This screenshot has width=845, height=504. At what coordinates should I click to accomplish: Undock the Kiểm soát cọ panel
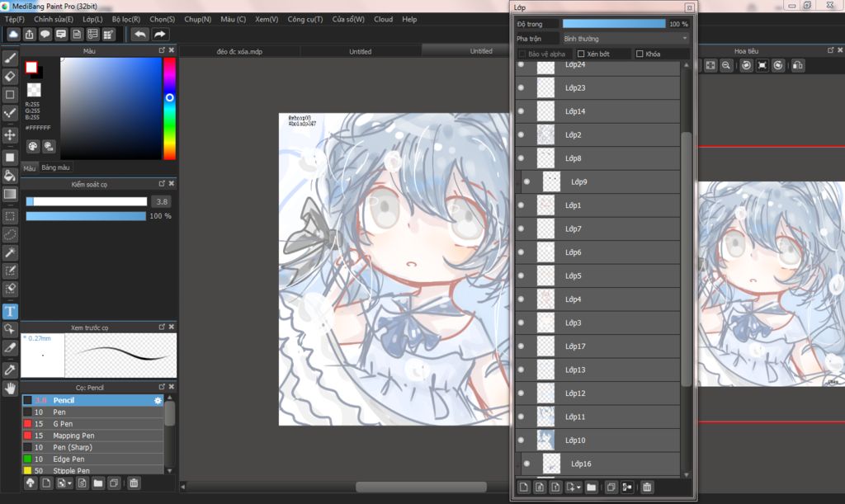point(162,184)
